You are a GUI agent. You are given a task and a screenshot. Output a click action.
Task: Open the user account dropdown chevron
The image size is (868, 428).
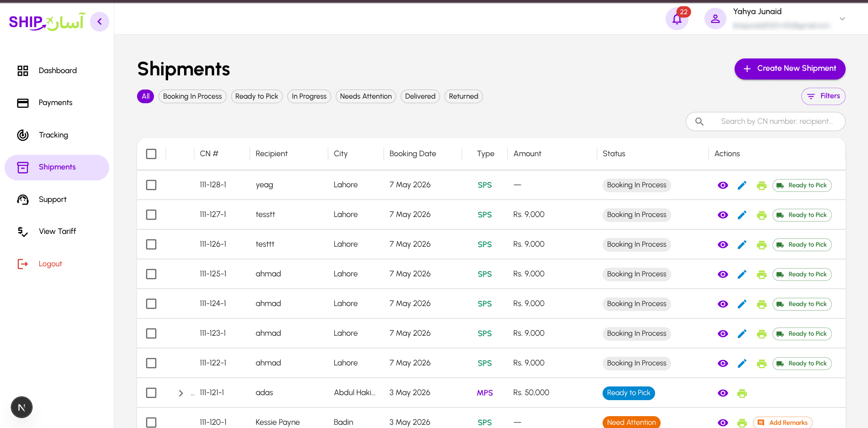[842, 19]
